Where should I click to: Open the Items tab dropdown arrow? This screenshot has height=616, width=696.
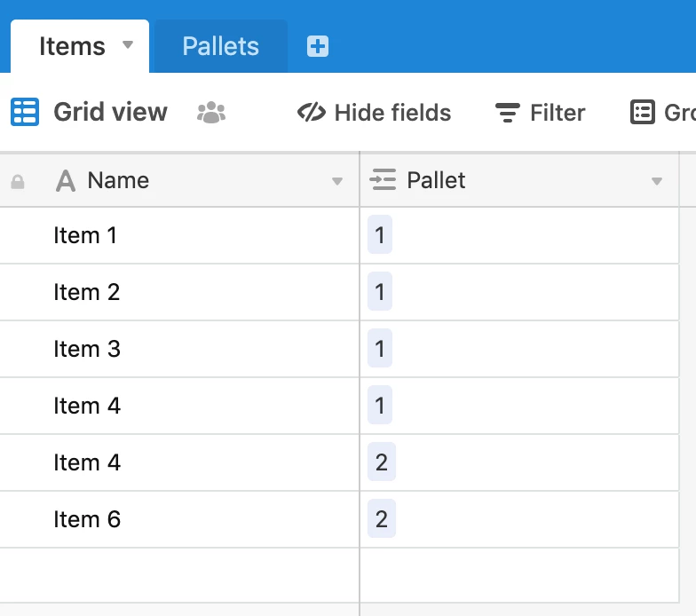pyautogui.click(x=128, y=44)
